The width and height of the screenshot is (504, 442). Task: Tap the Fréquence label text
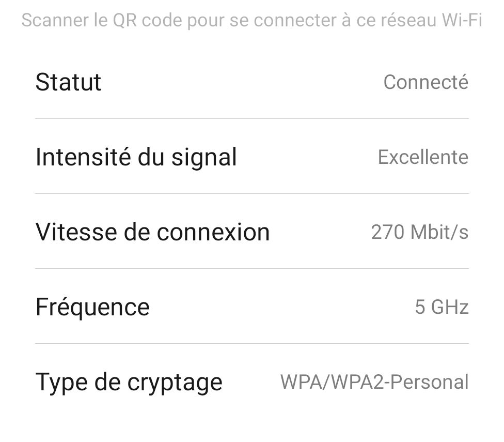point(92,307)
